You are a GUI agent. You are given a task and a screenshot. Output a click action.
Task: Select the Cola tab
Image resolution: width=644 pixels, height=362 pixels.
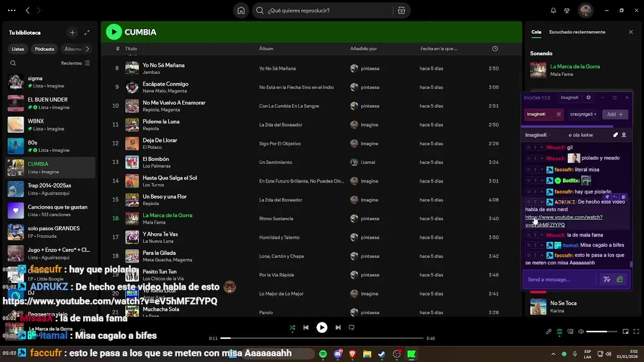(x=536, y=32)
